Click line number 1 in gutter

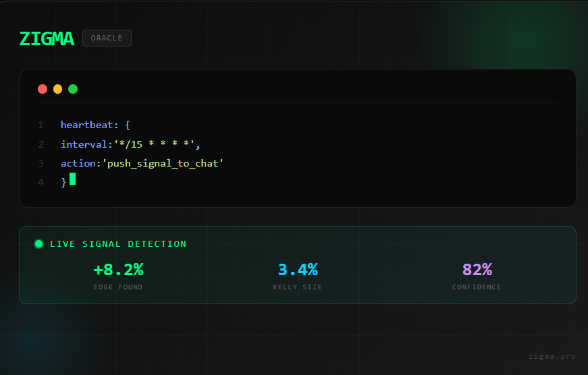41,125
